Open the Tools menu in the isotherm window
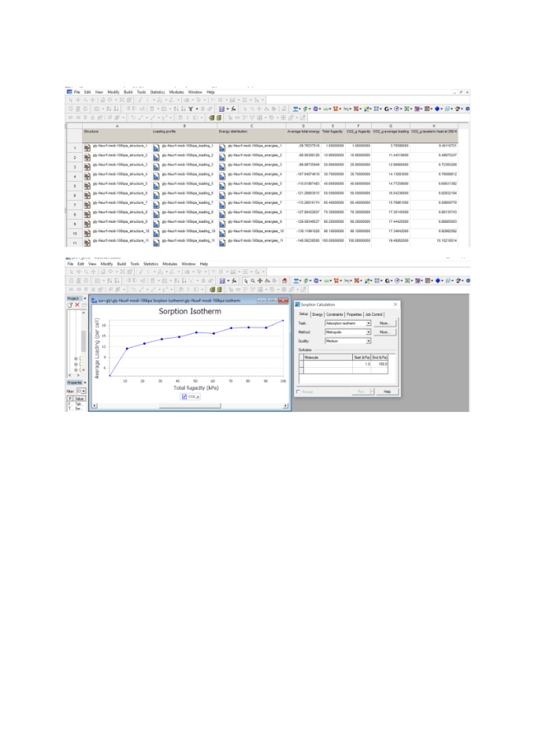The image size is (535, 756). (135, 265)
